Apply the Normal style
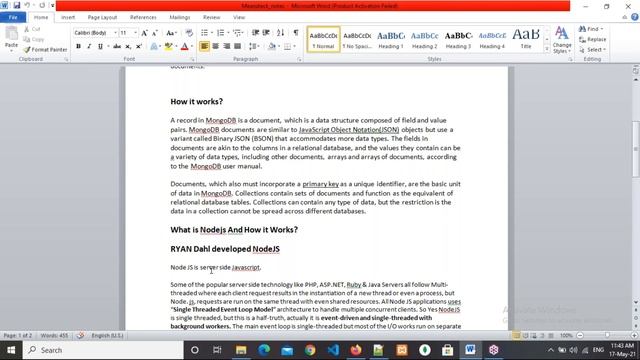This screenshot has width=640, height=360. click(x=323, y=40)
